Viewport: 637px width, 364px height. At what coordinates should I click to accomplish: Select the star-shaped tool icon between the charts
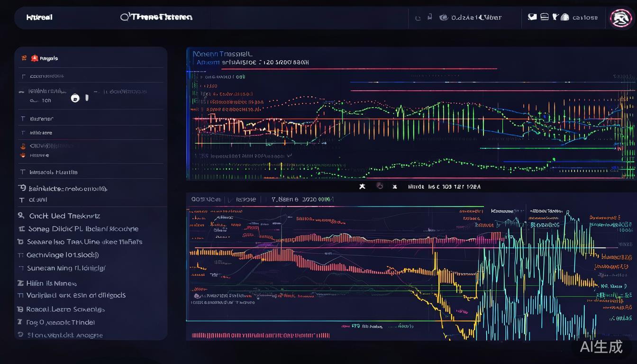tap(363, 187)
